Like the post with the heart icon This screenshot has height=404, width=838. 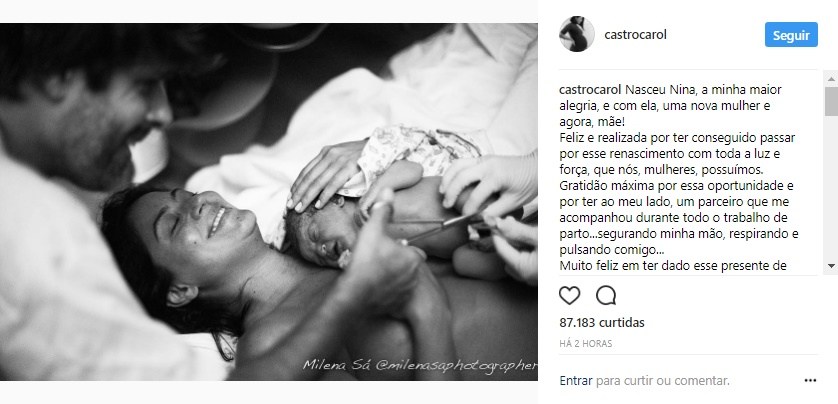(569, 295)
